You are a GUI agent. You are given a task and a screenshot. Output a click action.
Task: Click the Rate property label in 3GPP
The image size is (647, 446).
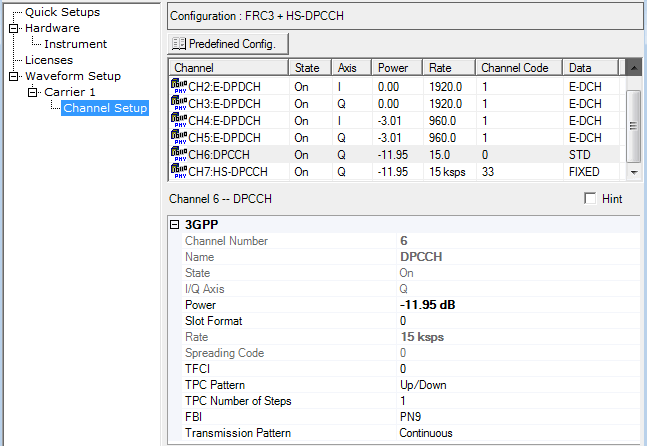point(196,337)
